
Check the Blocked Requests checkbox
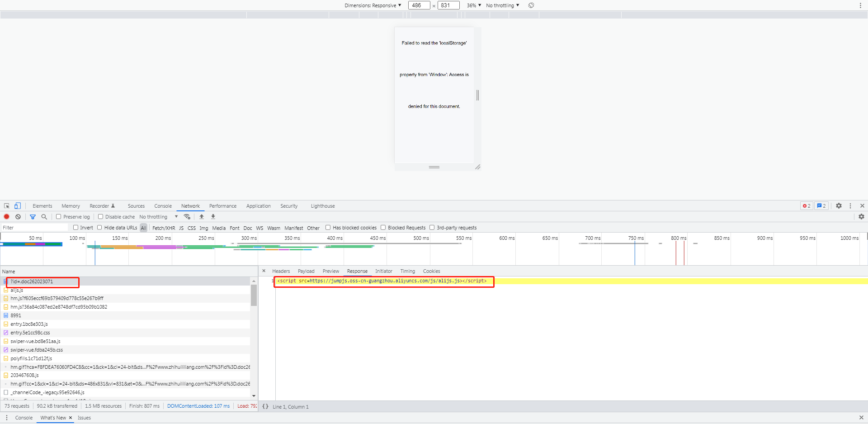[383, 228]
